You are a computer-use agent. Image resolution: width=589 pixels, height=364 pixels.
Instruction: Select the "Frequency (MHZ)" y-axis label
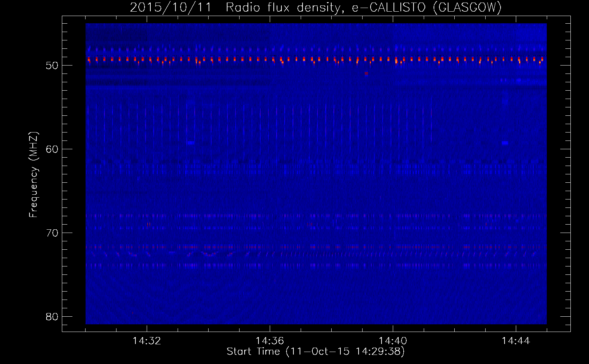(33, 175)
